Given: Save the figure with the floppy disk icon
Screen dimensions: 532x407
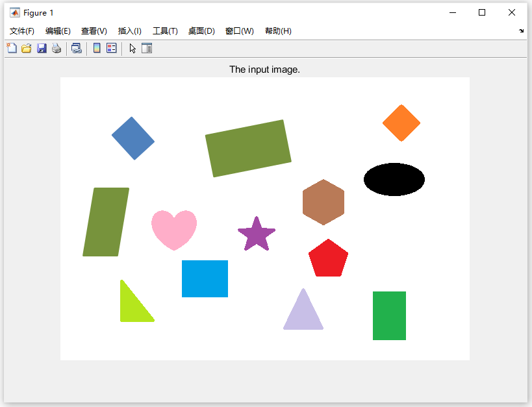Looking at the screenshot, I should click(42, 48).
